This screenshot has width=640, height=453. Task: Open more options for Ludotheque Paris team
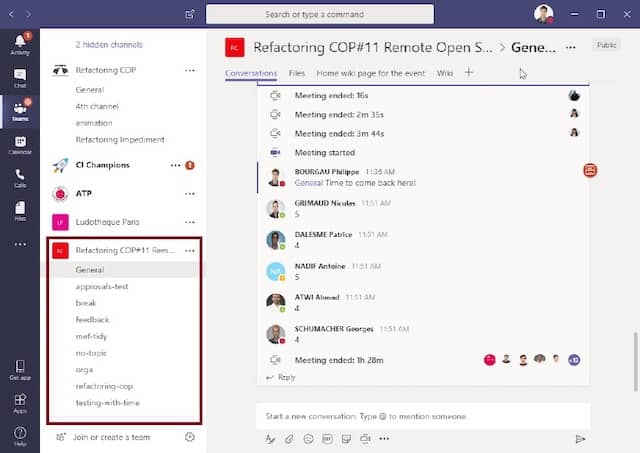pos(190,222)
